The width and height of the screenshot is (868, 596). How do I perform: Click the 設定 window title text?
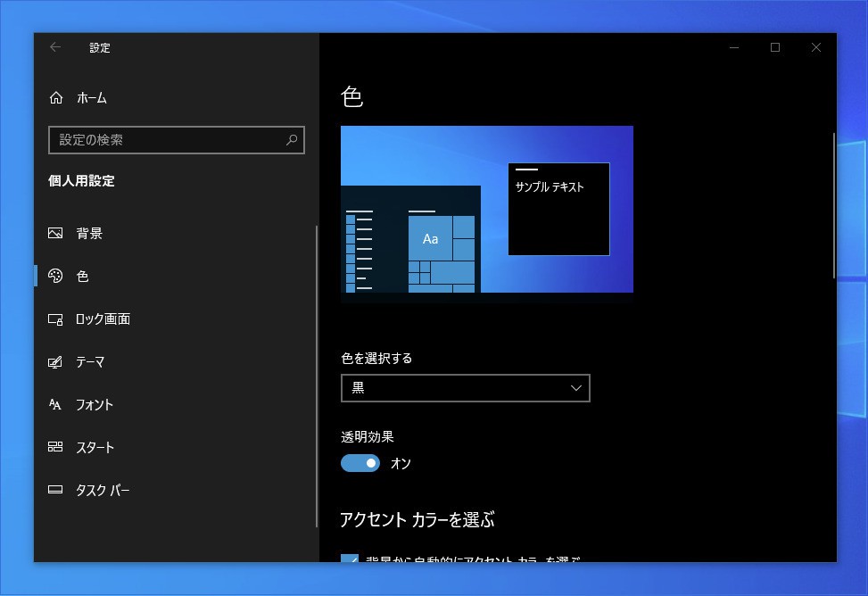100,48
